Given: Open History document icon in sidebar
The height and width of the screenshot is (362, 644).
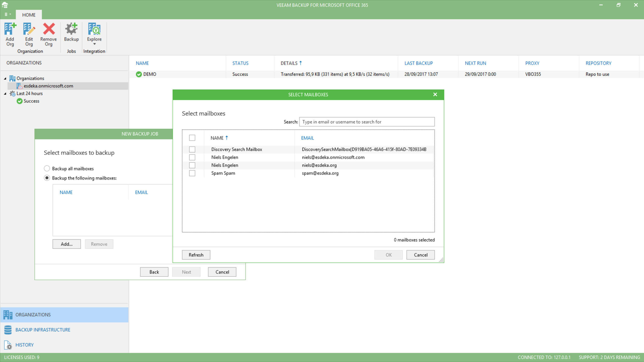Looking at the screenshot, I should (x=8, y=345).
